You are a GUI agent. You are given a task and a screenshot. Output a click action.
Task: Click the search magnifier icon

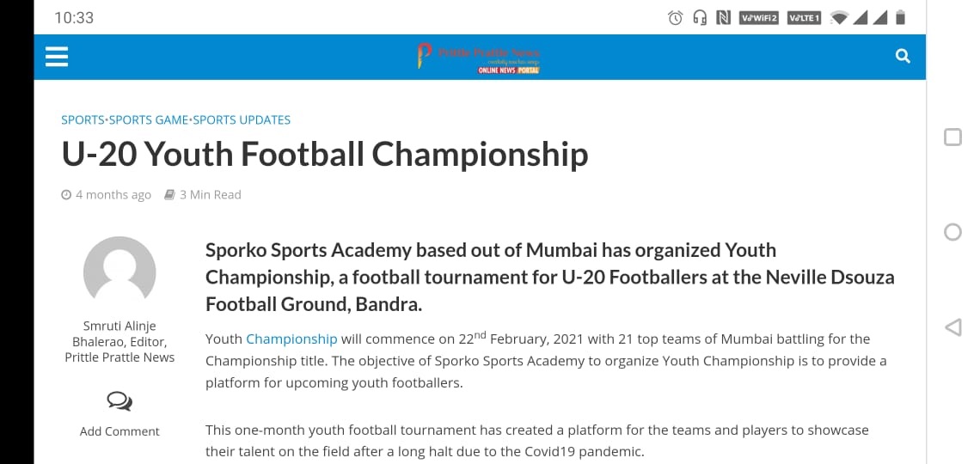click(x=902, y=57)
